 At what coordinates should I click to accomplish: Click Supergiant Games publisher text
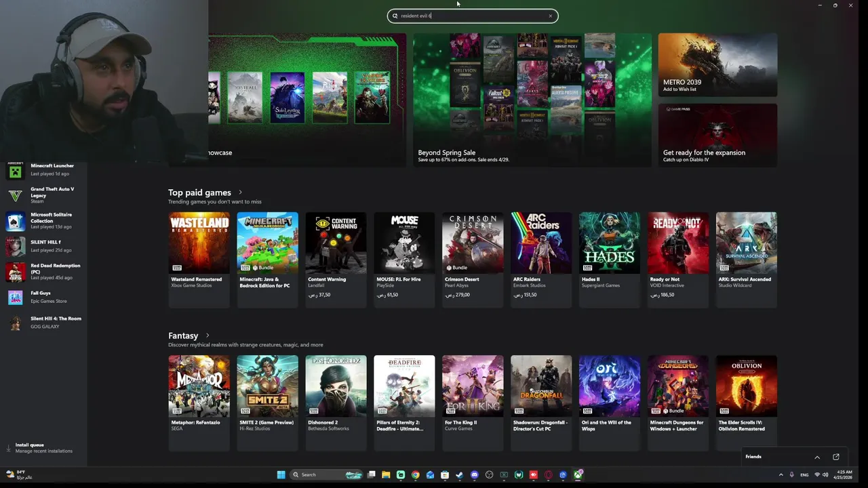[x=601, y=285]
